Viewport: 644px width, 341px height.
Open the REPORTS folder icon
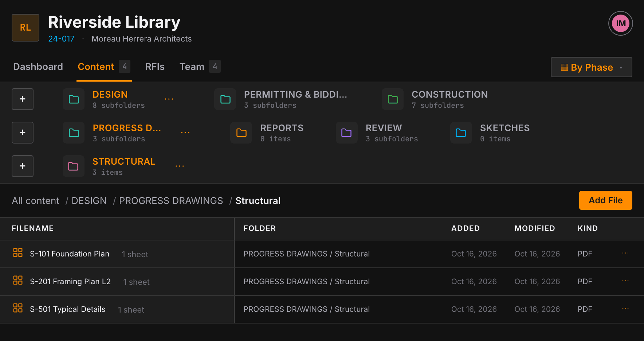point(241,133)
